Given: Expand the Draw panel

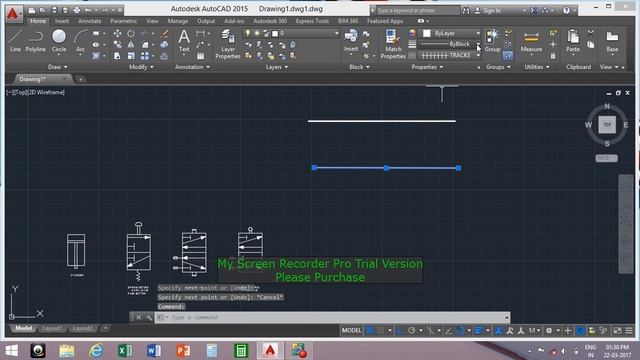Looking at the screenshot, I should (x=58, y=67).
